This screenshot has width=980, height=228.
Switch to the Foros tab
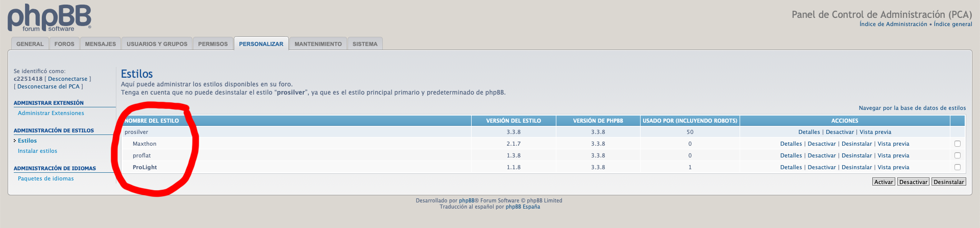[x=64, y=44]
